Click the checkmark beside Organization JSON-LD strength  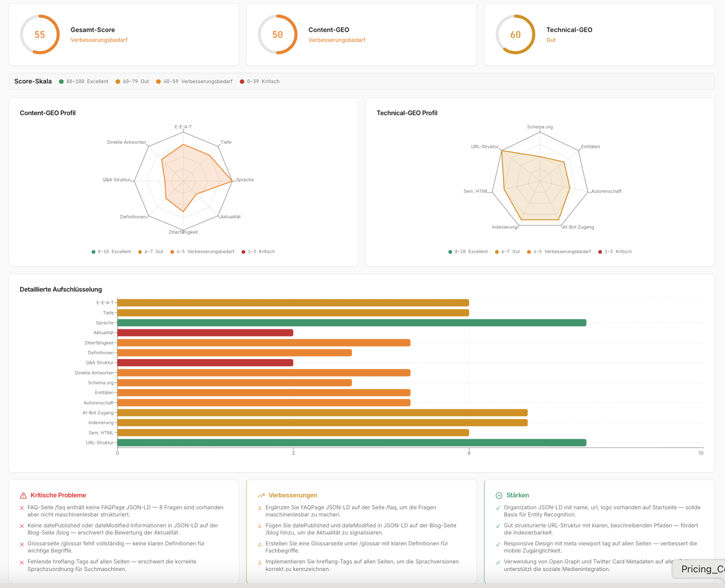[498, 508]
